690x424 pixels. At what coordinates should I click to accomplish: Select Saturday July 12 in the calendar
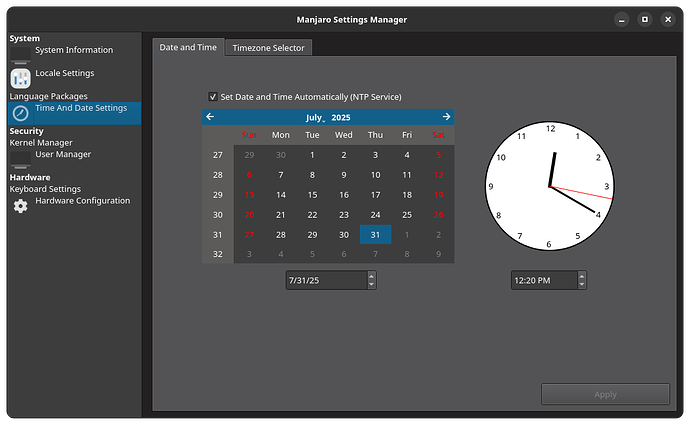tap(439, 175)
